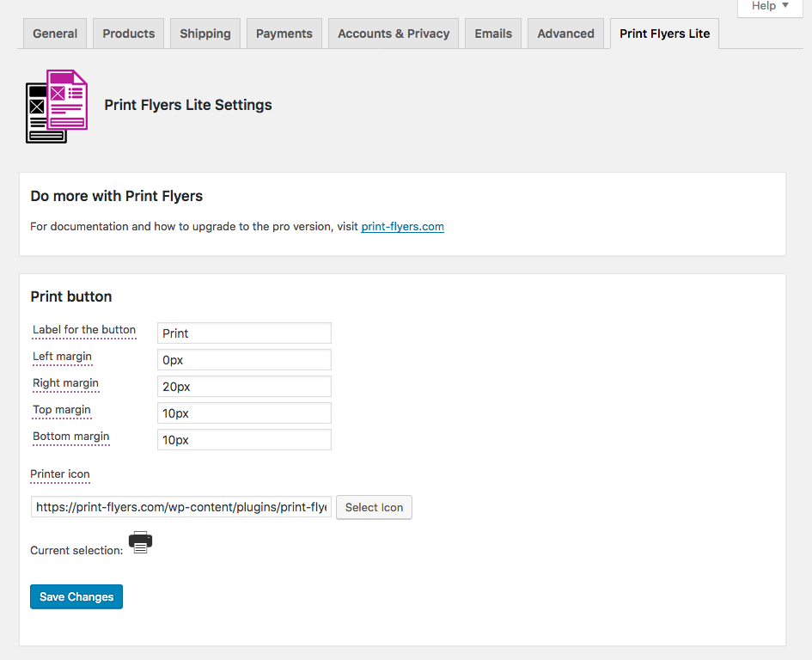This screenshot has height=660, width=812.
Task: Click the 'Current selection:' text
Action: point(76,551)
